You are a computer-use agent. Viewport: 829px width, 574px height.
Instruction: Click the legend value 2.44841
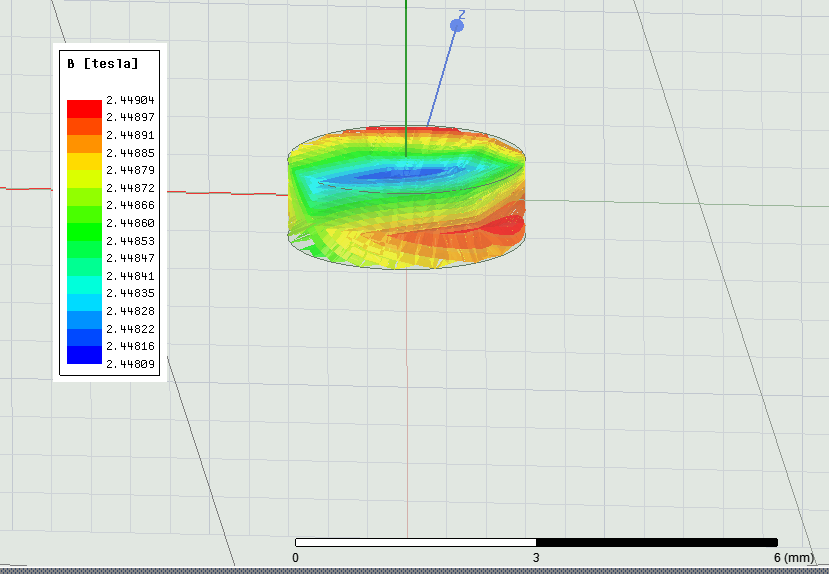[131, 276]
